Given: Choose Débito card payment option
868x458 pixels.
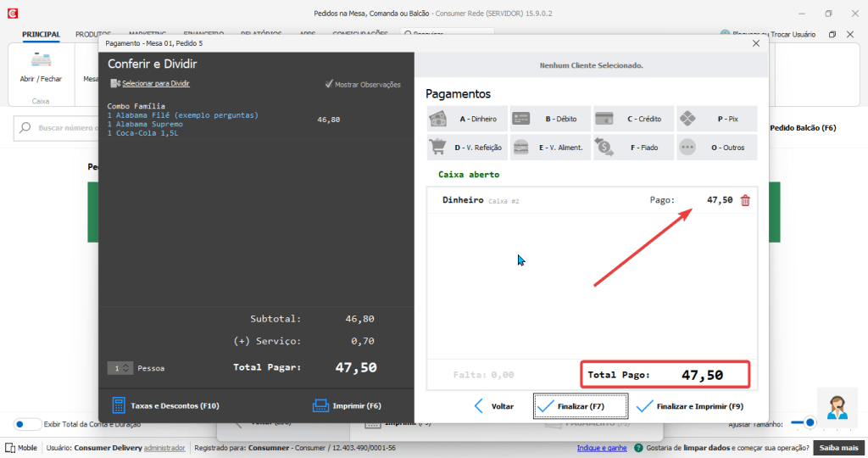Looking at the screenshot, I should pyautogui.click(x=549, y=120).
